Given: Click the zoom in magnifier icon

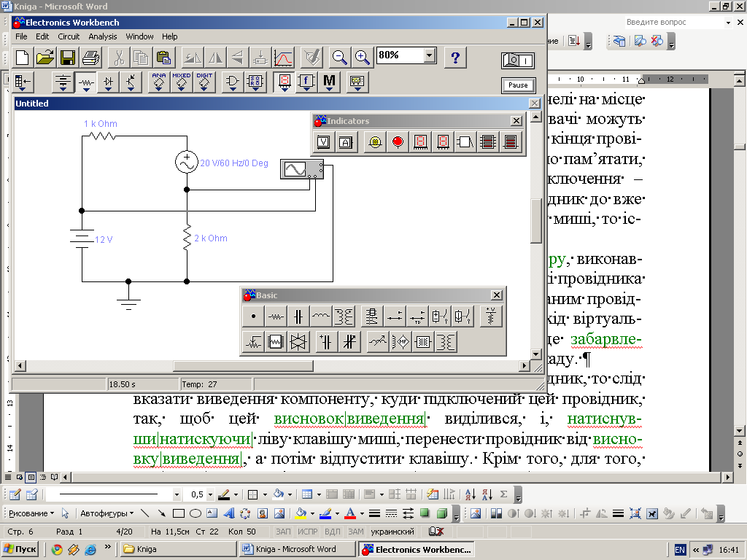Looking at the screenshot, I should point(362,58).
